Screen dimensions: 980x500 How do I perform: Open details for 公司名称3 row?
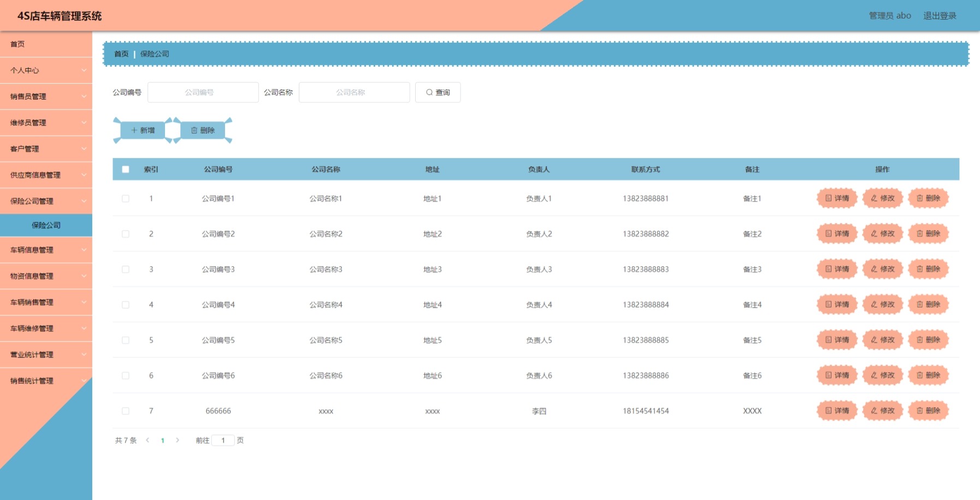tap(837, 269)
